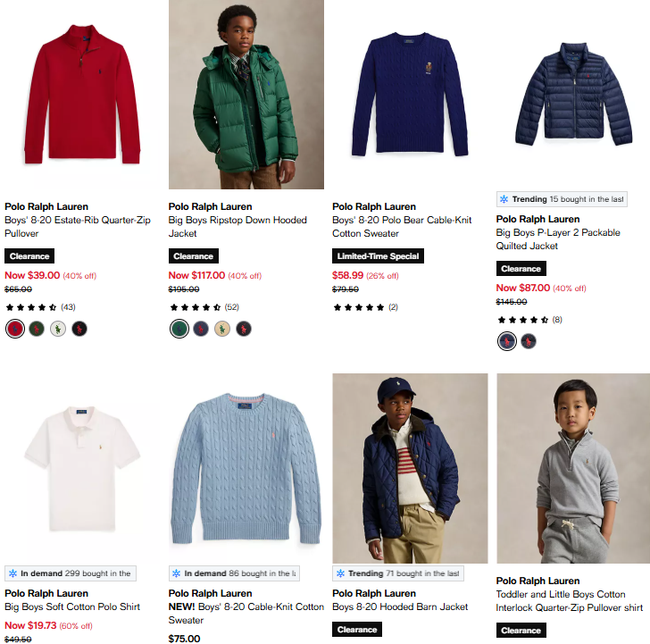Select black swatch for Estate-Rib Quarter-Zip Pullover

pos(79,329)
